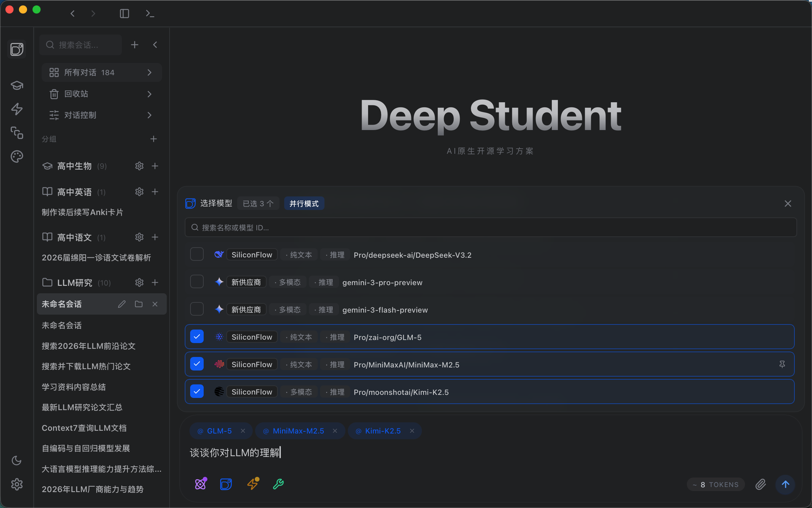Check the gemini-3-flash-preview checkbox

(197, 309)
